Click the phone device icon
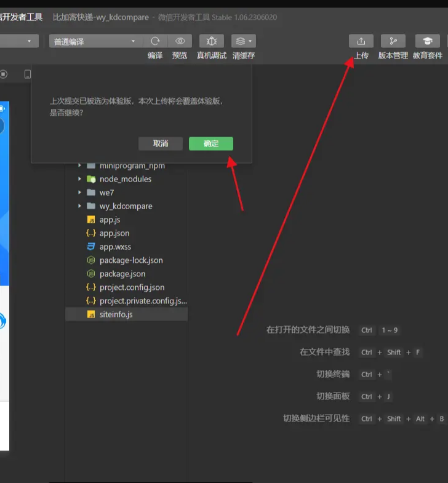448x483 pixels. coord(28,74)
